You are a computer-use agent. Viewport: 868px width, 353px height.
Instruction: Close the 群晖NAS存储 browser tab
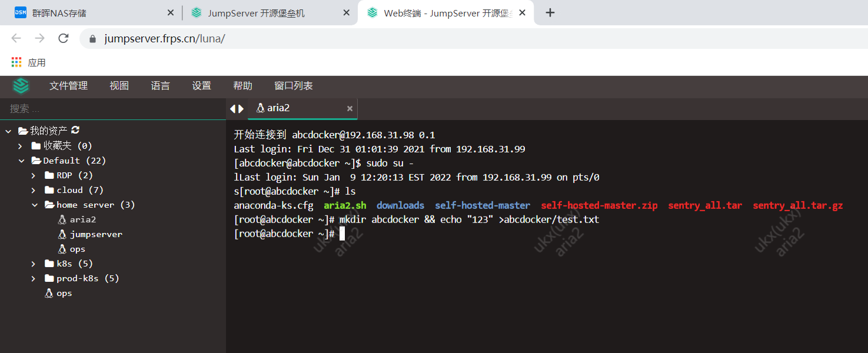pos(171,12)
